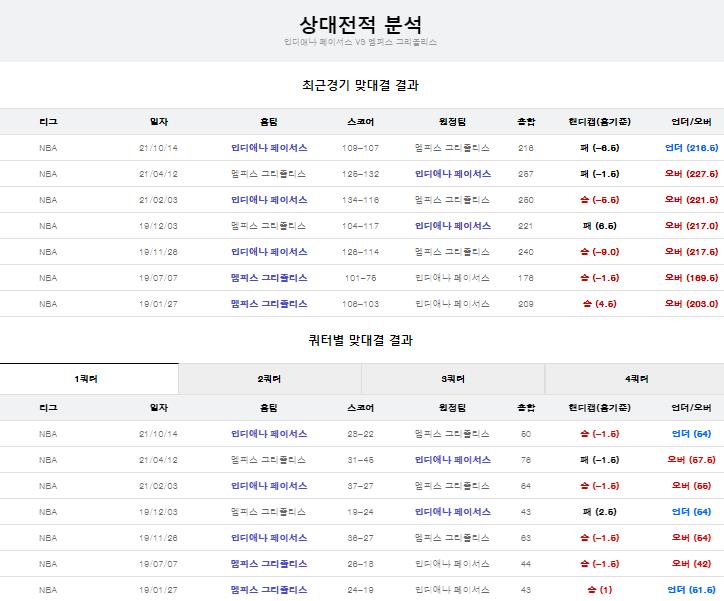Click quarter score 28-22 in quarter table

(360, 434)
